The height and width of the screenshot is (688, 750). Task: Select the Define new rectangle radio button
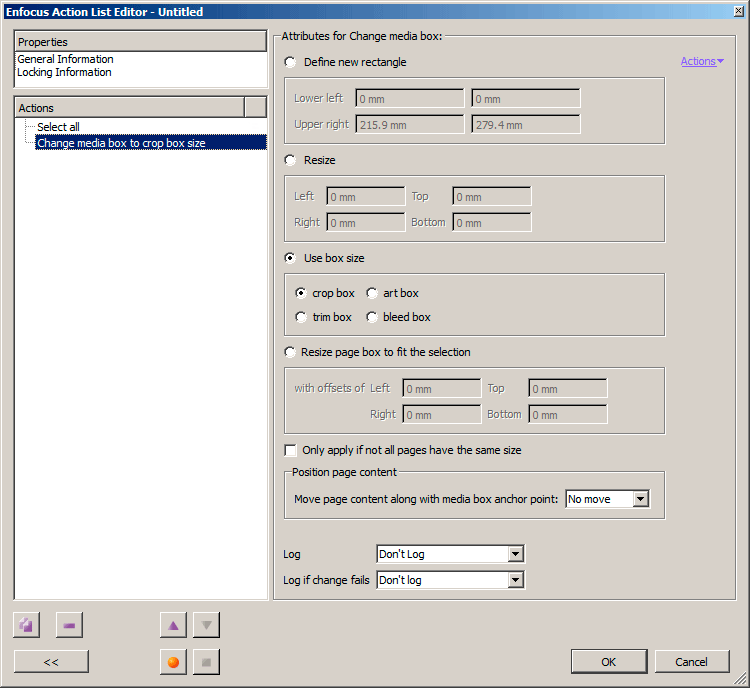click(x=290, y=62)
